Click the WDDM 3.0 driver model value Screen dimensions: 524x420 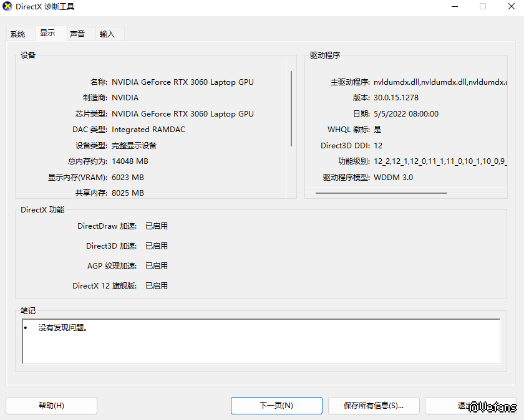pos(394,177)
